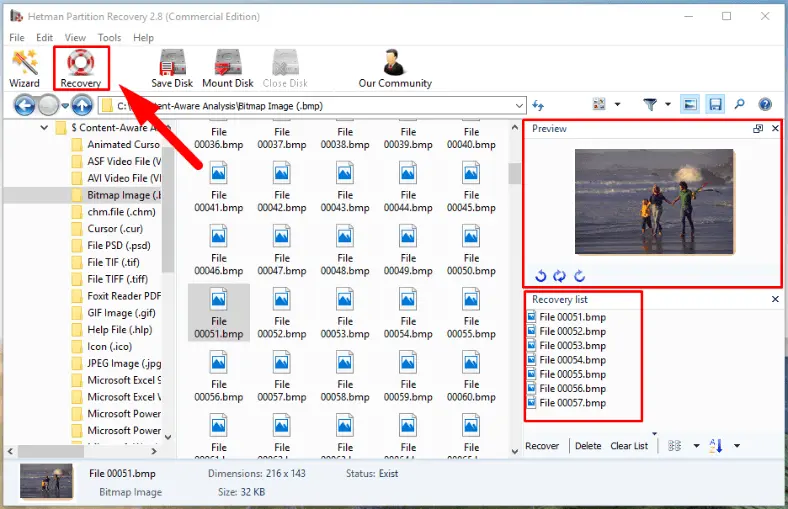This screenshot has width=788, height=509.
Task: Click Recover button in recovery list
Action: pyautogui.click(x=542, y=446)
